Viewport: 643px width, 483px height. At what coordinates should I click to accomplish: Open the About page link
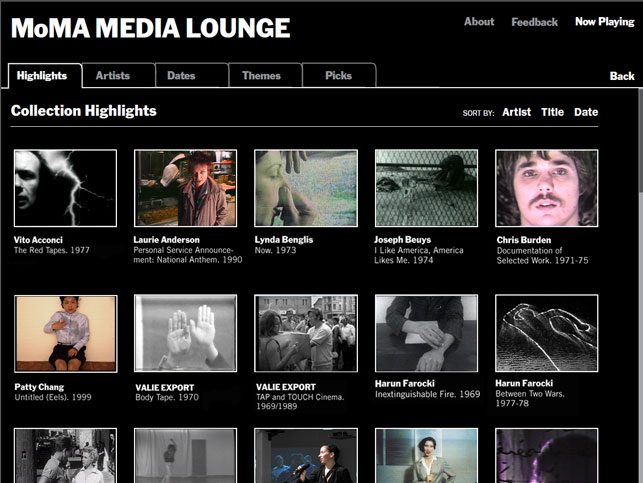click(x=479, y=22)
